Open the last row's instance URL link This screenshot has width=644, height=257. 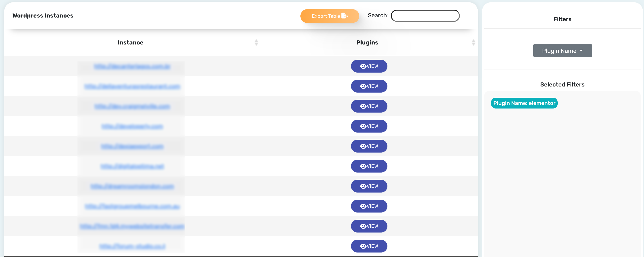pyautogui.click(x=132, y=246)
